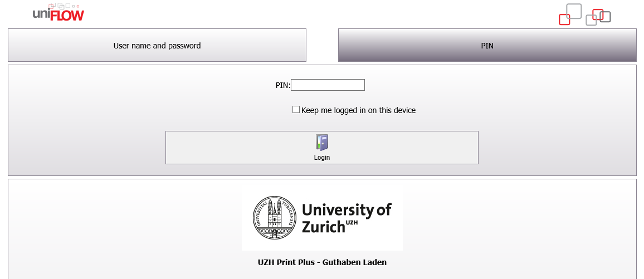Viewport: 644px width, 279px height.
Task: Click the 'Login' text under the door icon
Action: (322, 158)
